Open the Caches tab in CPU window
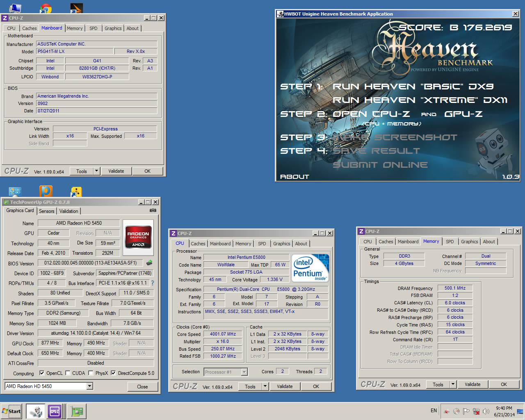The height and width of the screenshot is (420, 525). 198,244
